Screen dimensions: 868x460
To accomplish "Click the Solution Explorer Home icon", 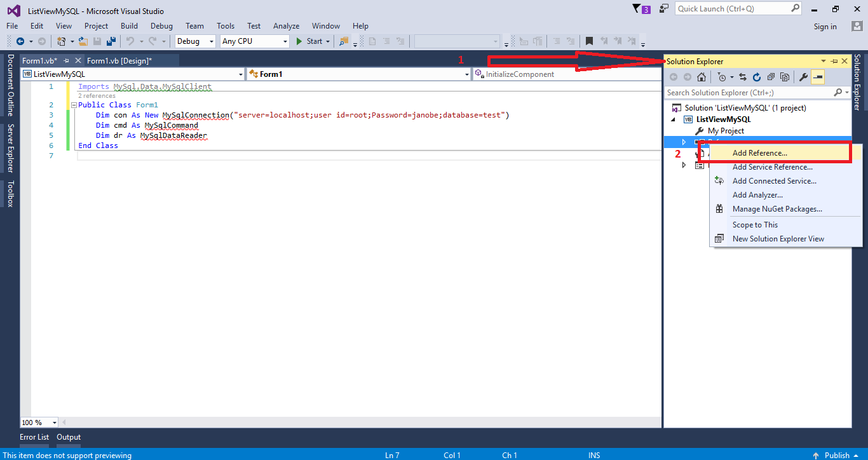I will click(x=702, y=78).
